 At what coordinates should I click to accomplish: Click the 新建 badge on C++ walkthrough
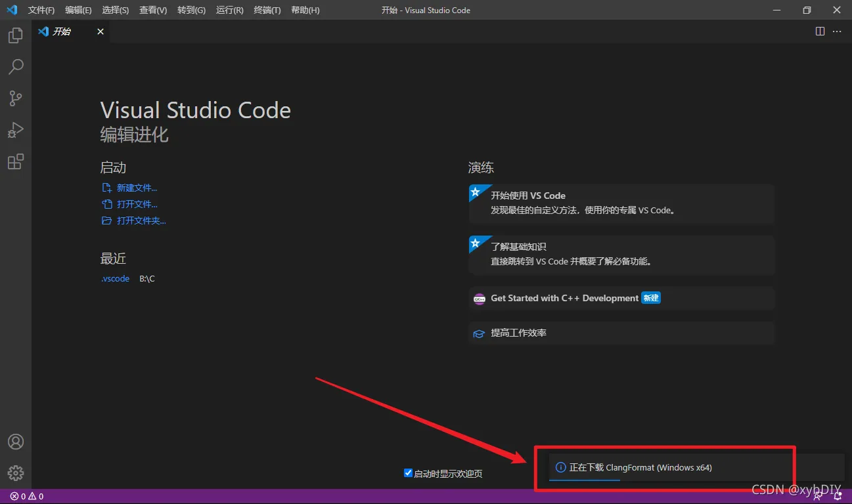[x=651, y=298]
